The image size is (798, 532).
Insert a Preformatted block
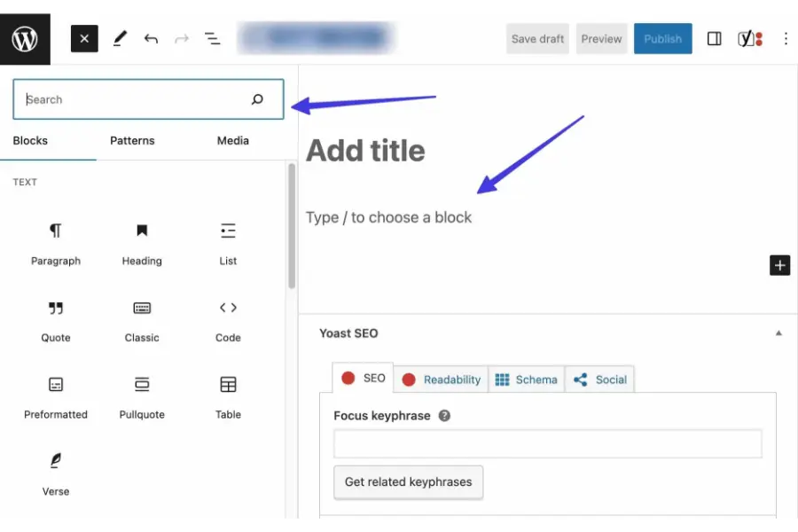(x=56, y=398)
